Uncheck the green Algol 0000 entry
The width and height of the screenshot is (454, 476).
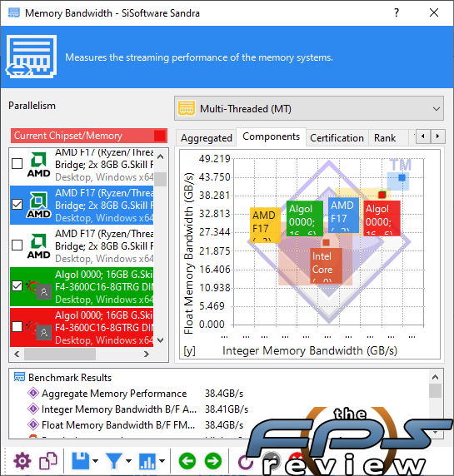click(x=17, y=286)
